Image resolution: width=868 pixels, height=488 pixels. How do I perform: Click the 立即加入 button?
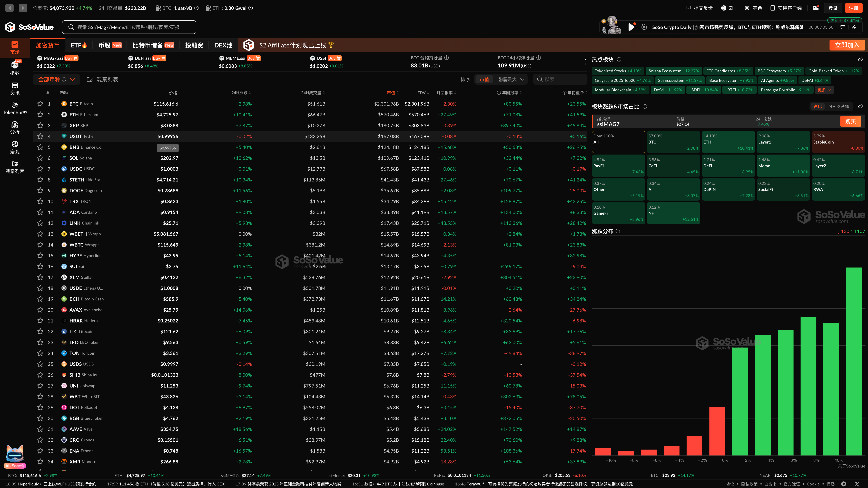point(847,45)
